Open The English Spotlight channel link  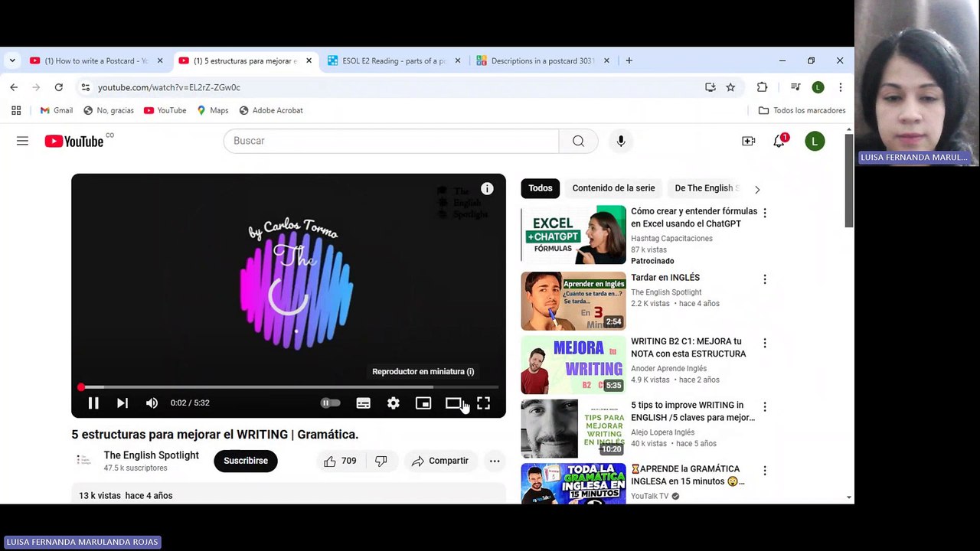152,455
